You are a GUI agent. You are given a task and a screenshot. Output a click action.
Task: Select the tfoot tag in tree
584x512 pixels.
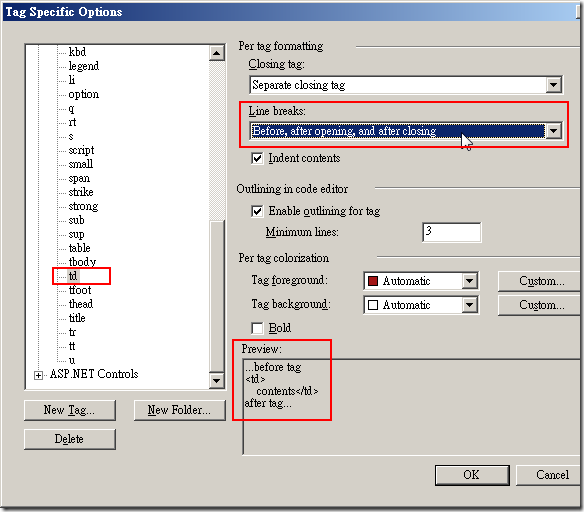pos(80,290)
